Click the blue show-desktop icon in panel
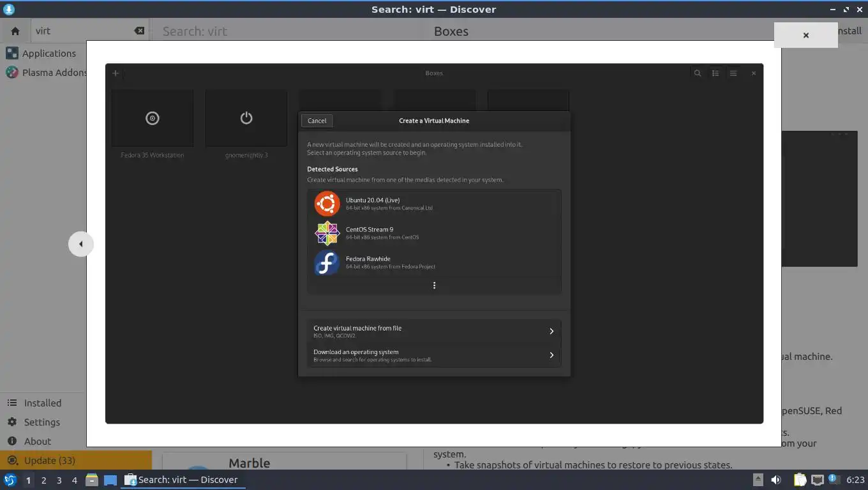This screenshot has height=490, width=868. 110,480
